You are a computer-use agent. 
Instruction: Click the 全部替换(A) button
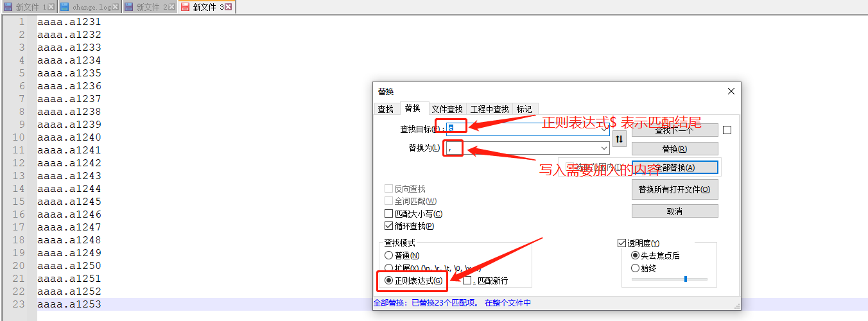[x=675, y=167]
